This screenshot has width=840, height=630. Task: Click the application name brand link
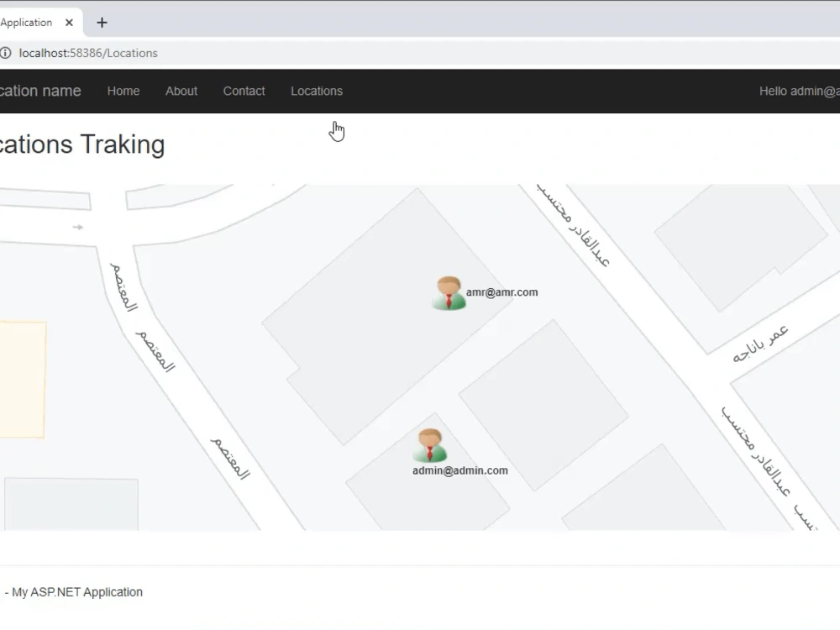[x=40, y=91]
